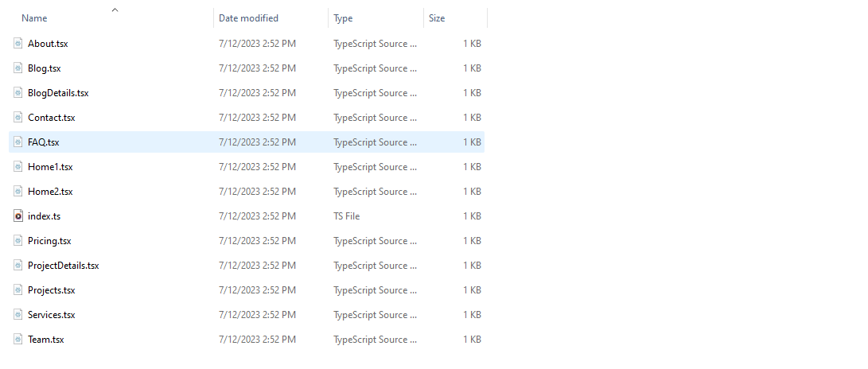Select the Home2.tsx file name
The height and width of the screenshot is (369, 868).
[x=50, y=192]
